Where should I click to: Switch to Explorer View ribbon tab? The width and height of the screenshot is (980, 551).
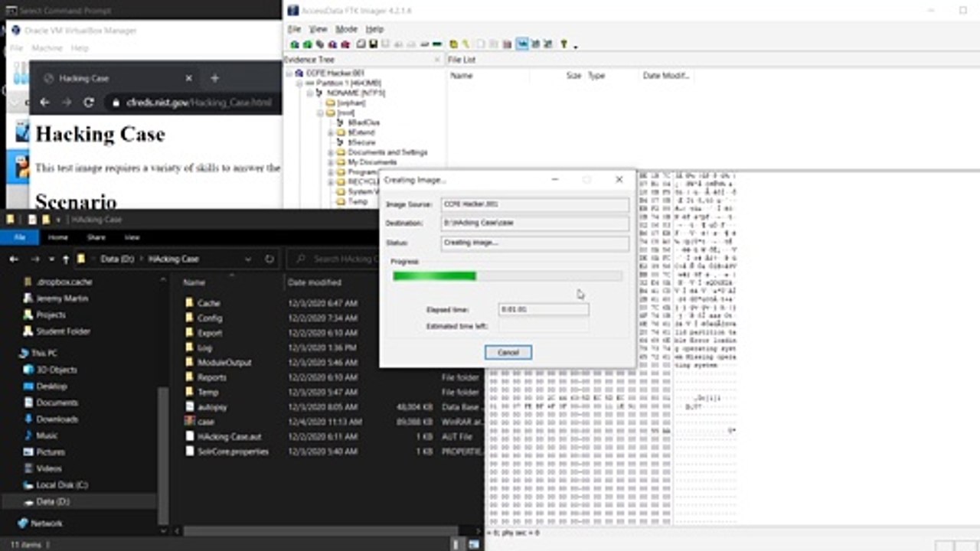(x=132, y=237)
